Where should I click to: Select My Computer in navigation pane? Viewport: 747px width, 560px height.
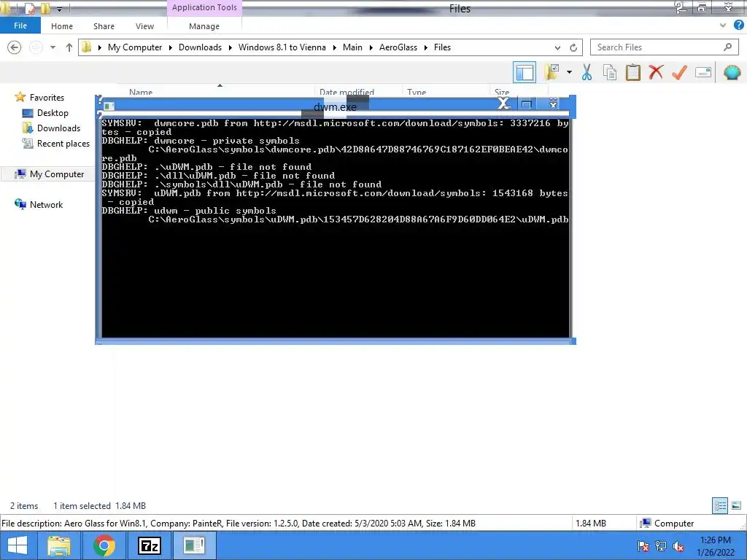[57, 174]
